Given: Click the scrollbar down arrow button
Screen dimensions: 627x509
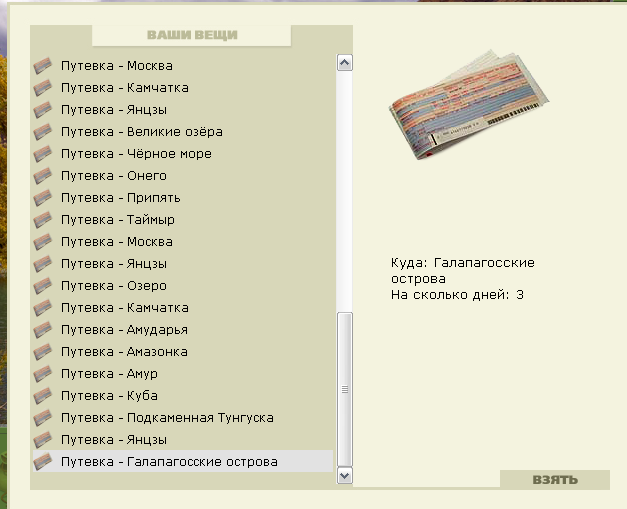Looking at the screenshot, I should pos(345,475).
